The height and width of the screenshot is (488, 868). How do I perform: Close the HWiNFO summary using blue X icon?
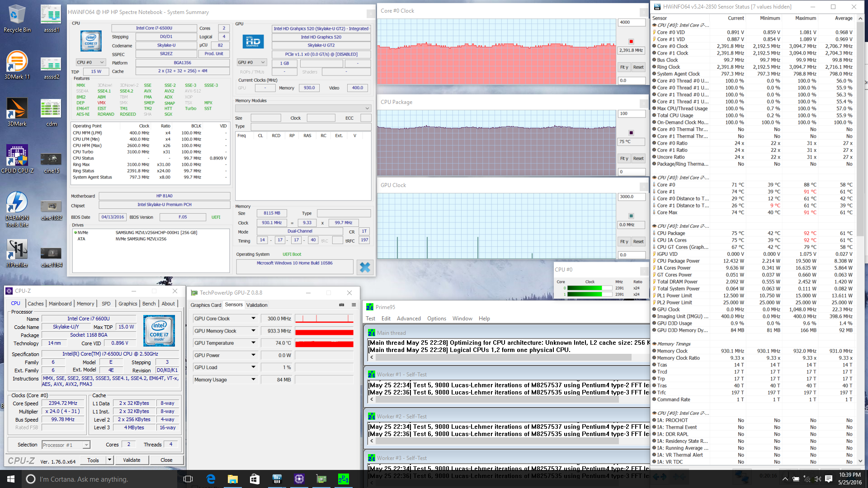point(364,267)
